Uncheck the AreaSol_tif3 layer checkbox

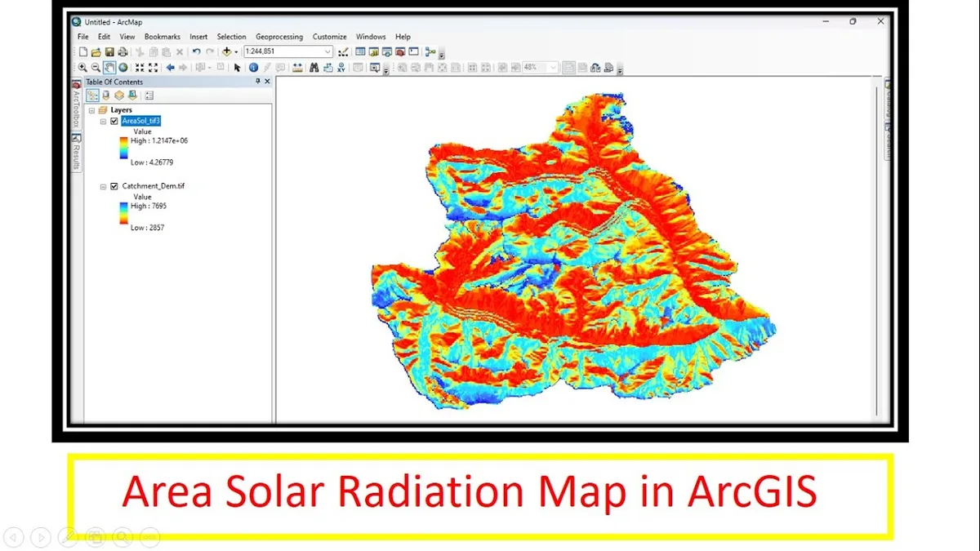(x=114, y=121)
